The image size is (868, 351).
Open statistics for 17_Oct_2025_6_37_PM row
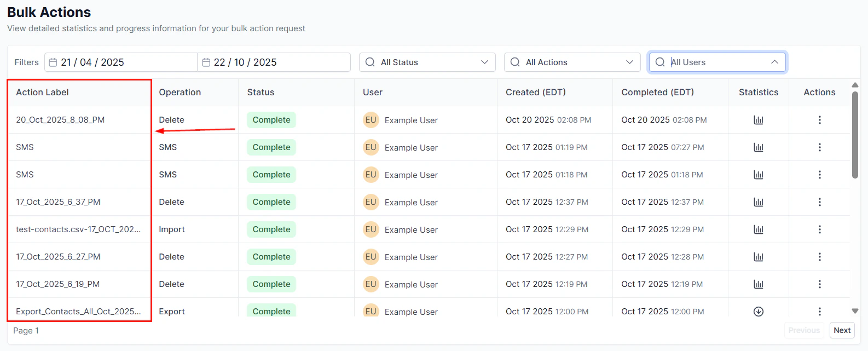coord(758,202)
